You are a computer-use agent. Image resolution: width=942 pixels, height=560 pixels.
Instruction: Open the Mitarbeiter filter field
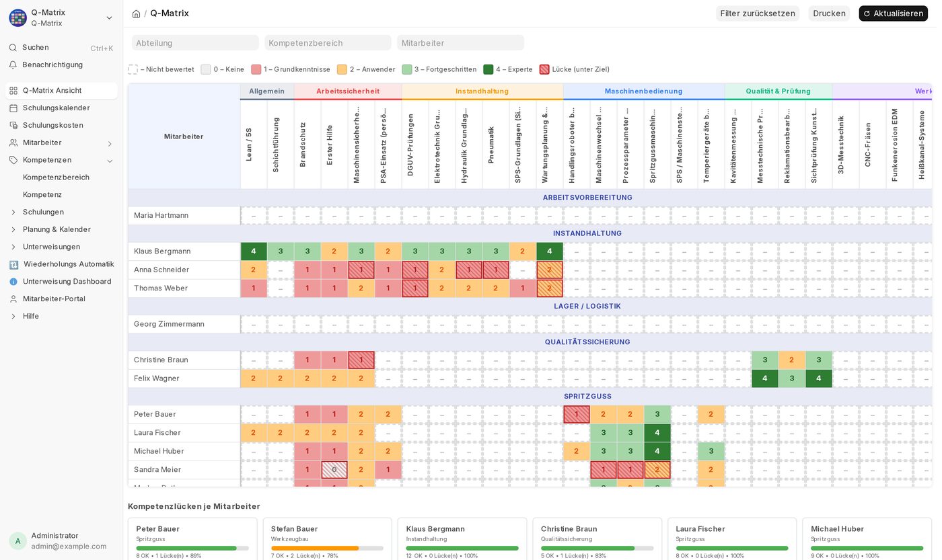(460, 43)
